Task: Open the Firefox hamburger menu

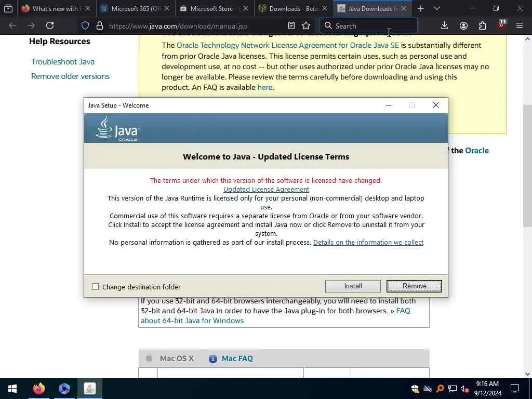Action: pos(520,26)
